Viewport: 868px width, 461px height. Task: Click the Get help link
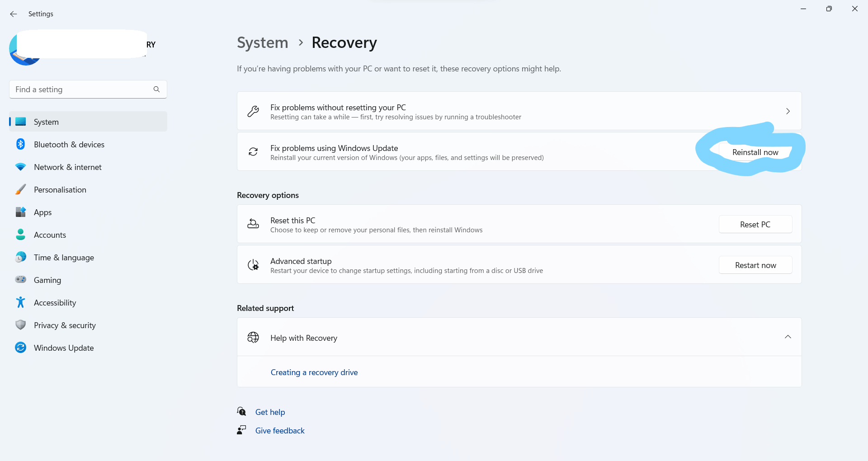pos(270,412)
